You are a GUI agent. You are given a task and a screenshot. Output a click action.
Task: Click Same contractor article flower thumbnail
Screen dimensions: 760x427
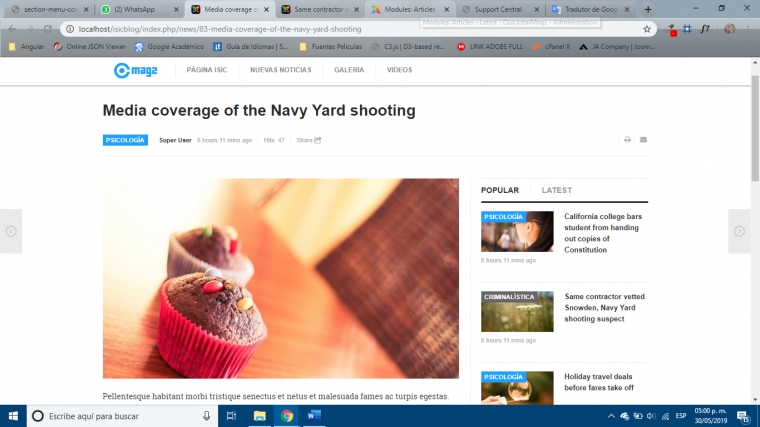pos(517,311)
